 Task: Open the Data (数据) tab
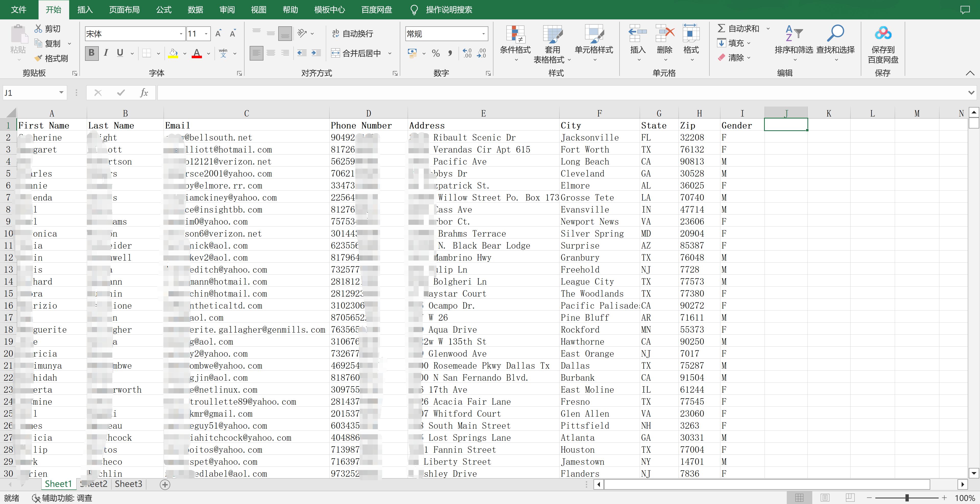(x=195, y=9)
